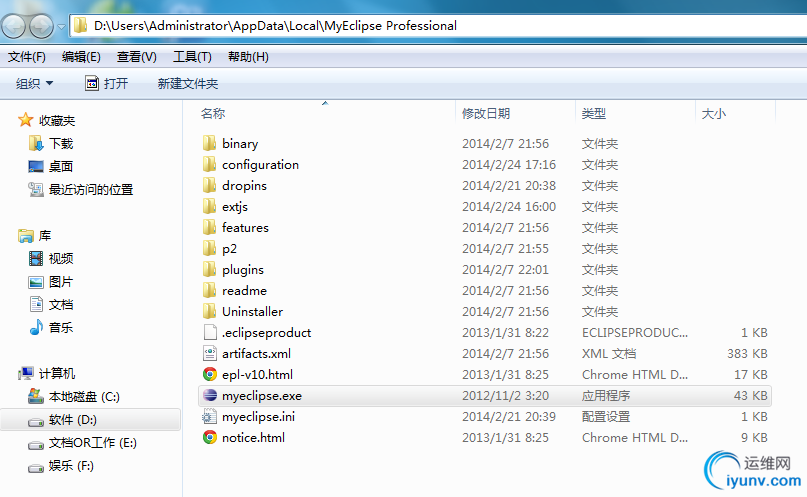Viewport: 807px width, 497px height.
Task: Click the file name artifacts.xml
Action: pos(256,353)
